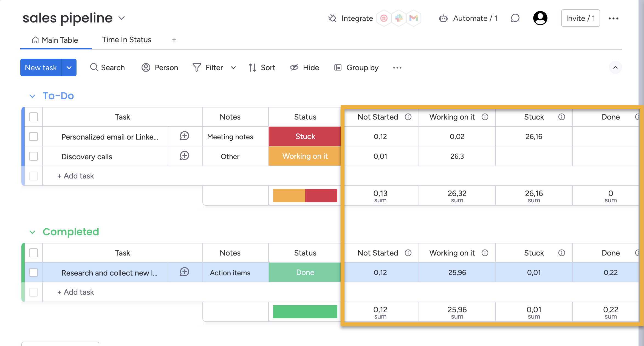Toggle checkbox for Discovery calls task
The image size is (644, 346).
[34, 156]
